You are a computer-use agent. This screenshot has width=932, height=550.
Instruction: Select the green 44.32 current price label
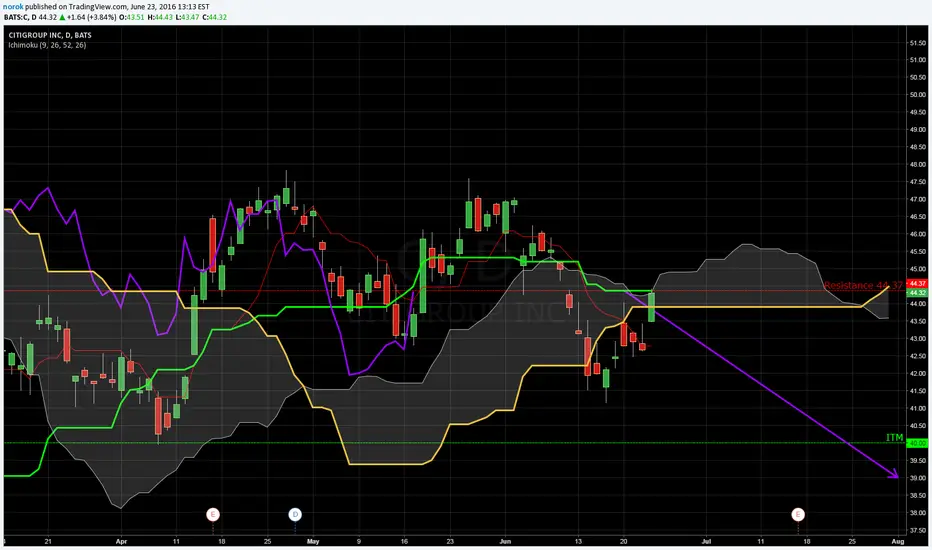pyautogui.click(x=918, y=293)
